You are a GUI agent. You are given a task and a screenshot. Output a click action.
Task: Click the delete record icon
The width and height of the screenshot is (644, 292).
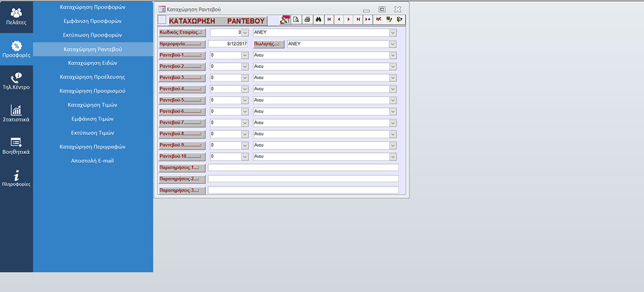(379, 19)
